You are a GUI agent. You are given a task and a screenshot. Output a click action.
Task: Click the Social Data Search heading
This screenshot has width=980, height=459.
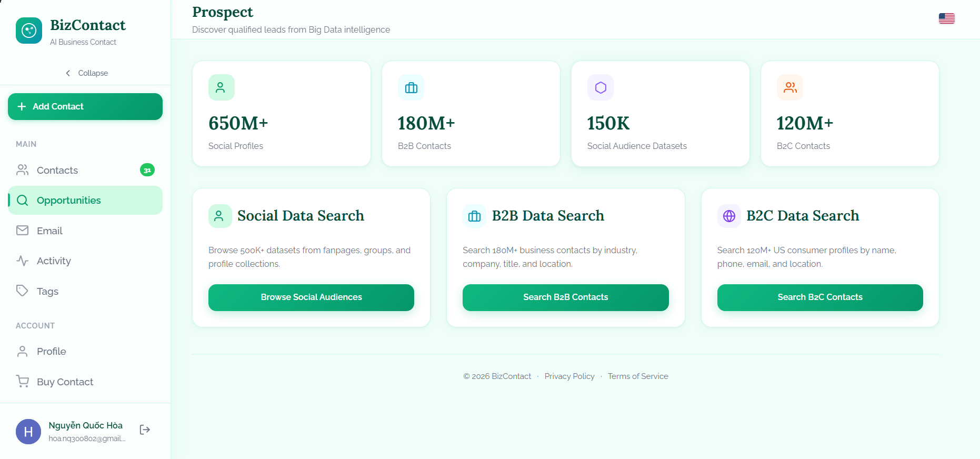pyautogui.click(x=301, y=216)
